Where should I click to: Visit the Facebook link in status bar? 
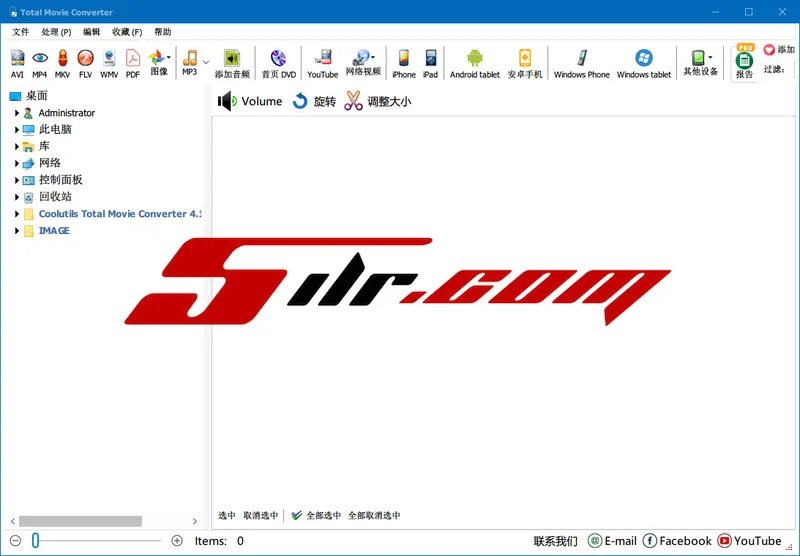pyautogui.click(x=677, y=541)
